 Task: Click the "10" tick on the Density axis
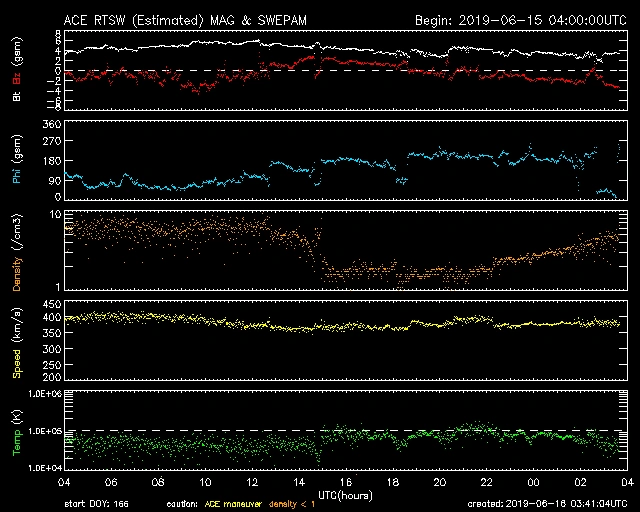tap(56, 214)
